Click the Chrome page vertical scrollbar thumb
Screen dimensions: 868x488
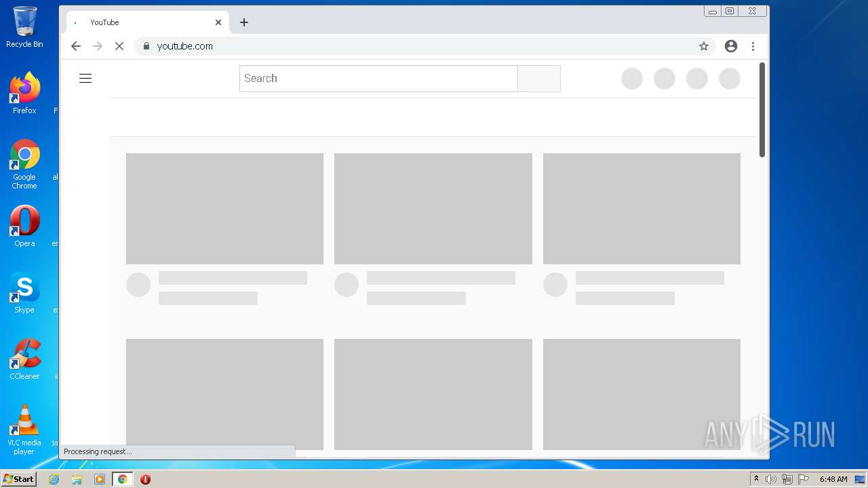pos(762,110)
